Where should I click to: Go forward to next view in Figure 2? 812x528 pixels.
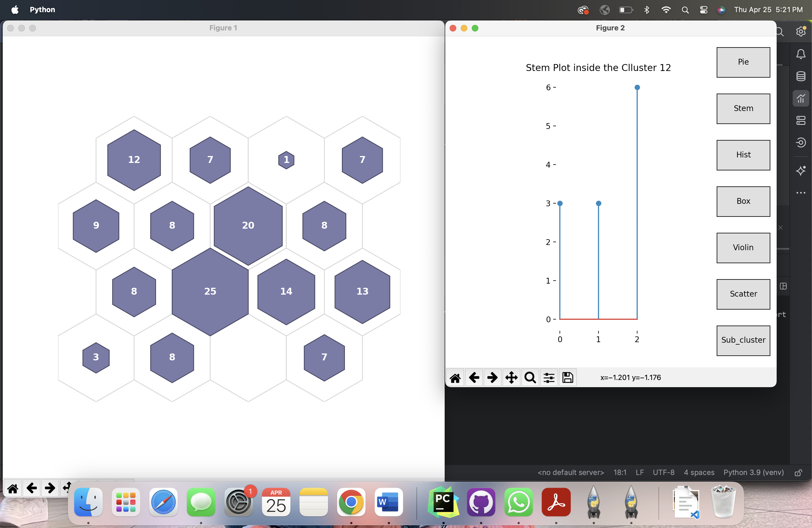[x=492, y=377]
